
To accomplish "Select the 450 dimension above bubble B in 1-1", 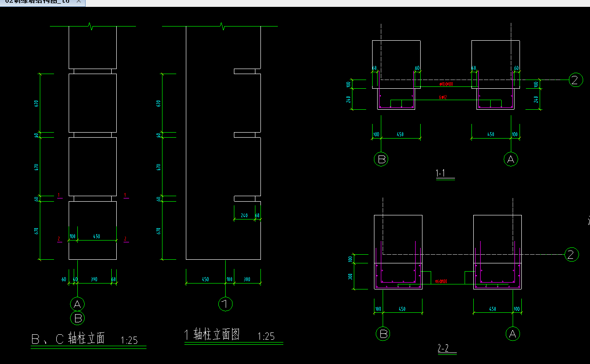I will [x=400, y=134].
